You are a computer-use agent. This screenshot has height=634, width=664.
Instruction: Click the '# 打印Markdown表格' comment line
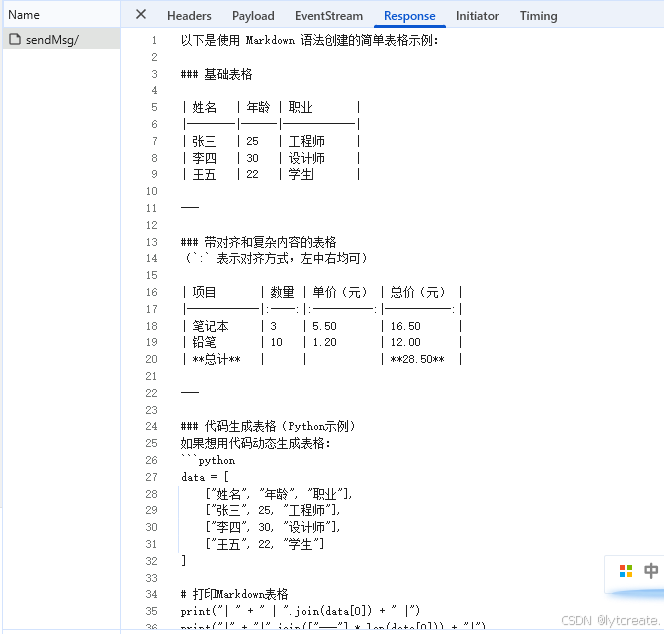235,594
